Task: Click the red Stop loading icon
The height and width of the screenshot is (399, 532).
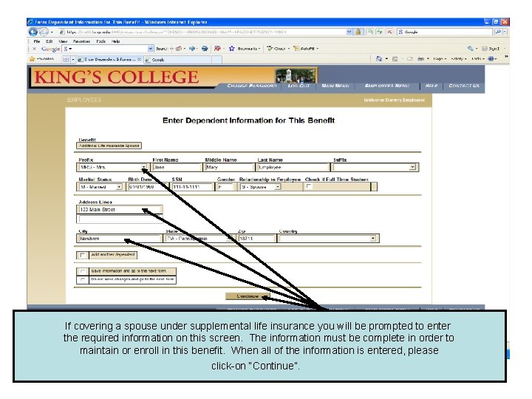Action: (389, 32)
